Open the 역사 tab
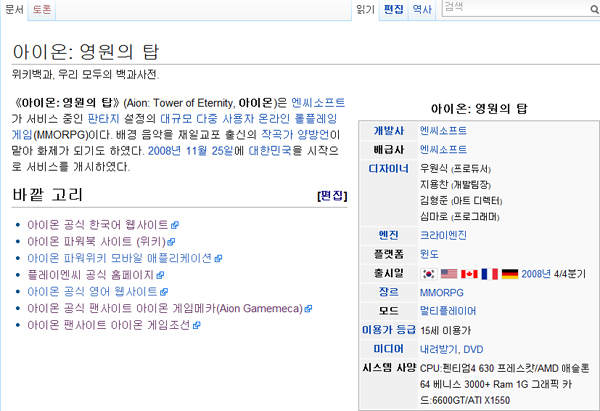Screen dimensions: 600x411 click(x=422, y=9)
